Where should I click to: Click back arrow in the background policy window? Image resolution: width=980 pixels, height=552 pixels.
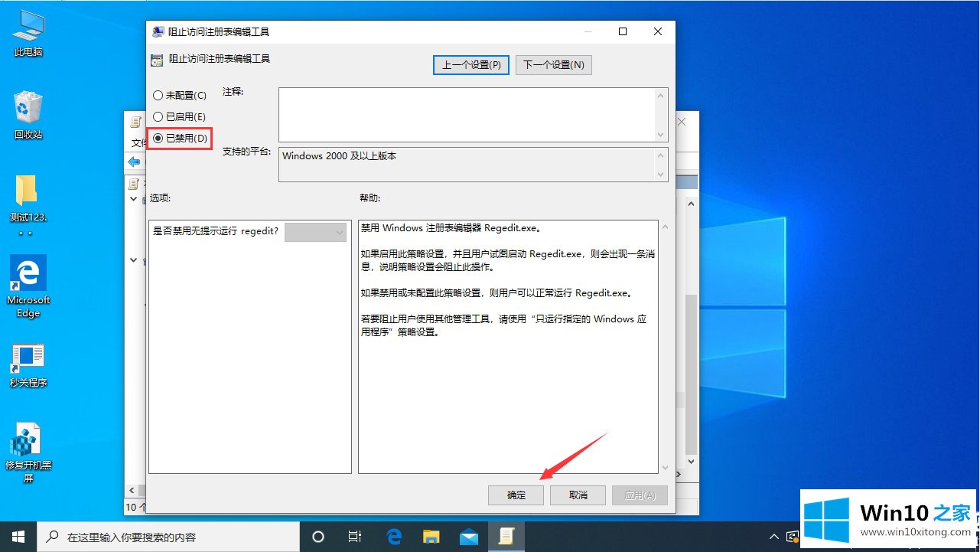point(135,162)
